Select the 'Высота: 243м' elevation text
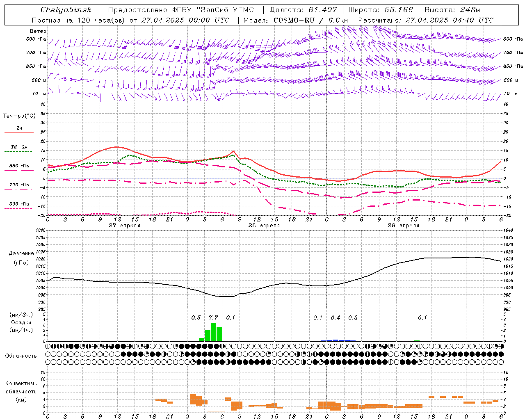The image size is (525, 420). (452, 10)
